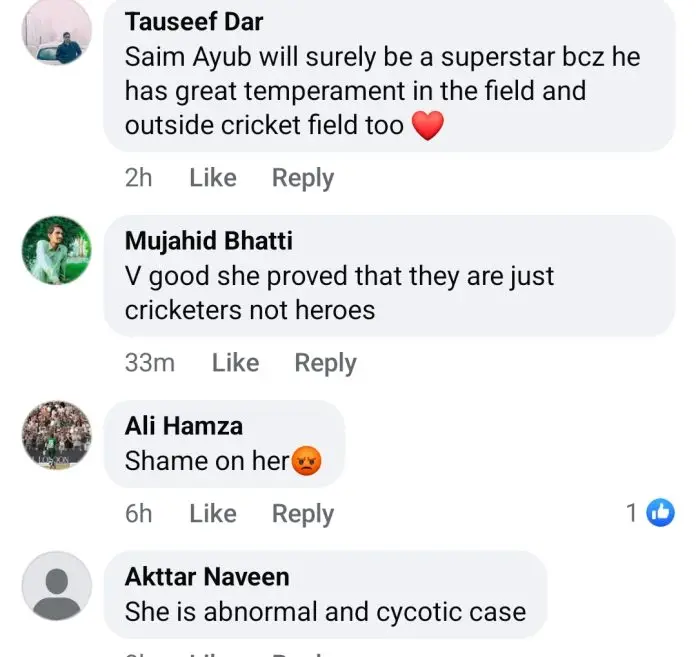Like Tauseef Dar's comment
The width and height of the screenshot is (696, 657).
coord(213,178)
